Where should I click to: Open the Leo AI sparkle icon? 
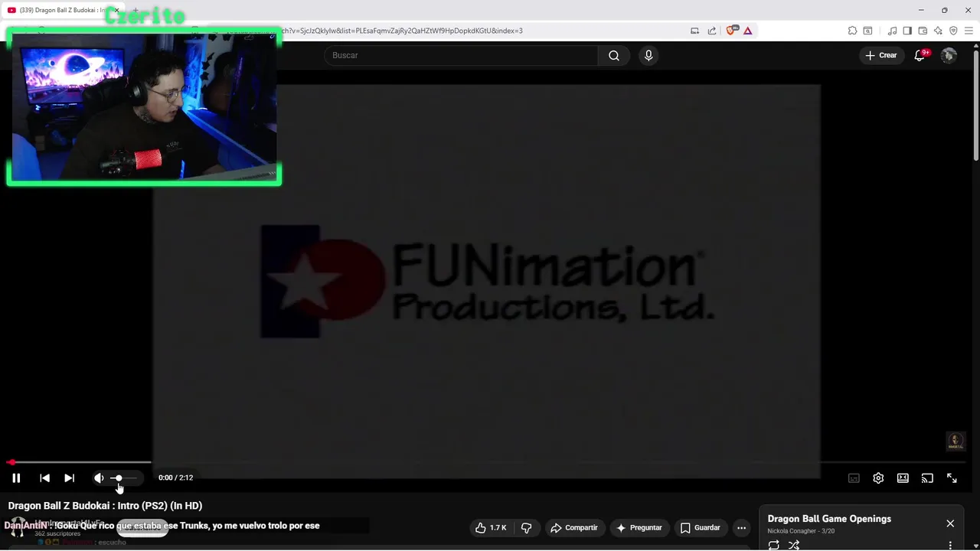[938, 31]
